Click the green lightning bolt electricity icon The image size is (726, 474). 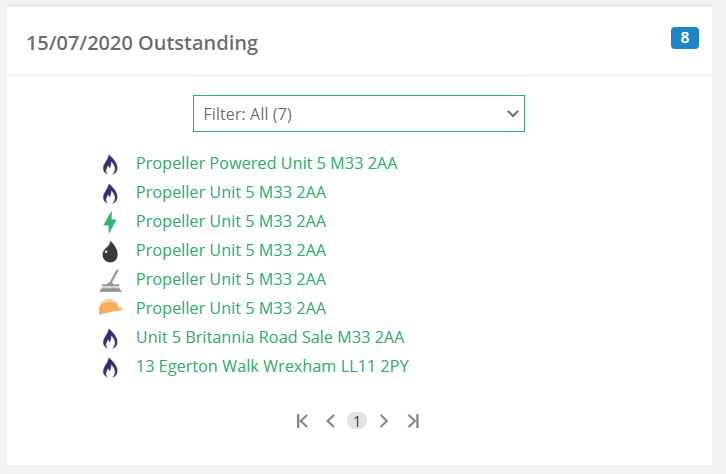click(x=110, y=222)
